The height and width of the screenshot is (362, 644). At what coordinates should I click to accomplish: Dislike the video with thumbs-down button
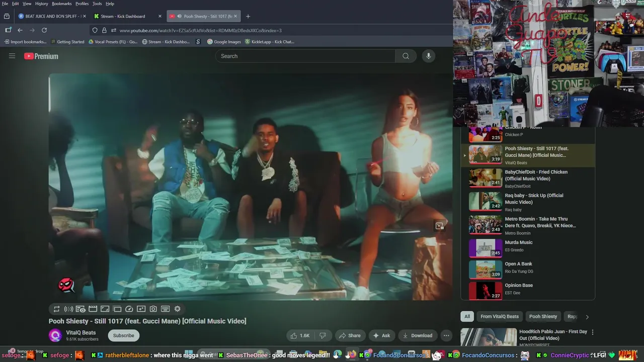[323, 335]
